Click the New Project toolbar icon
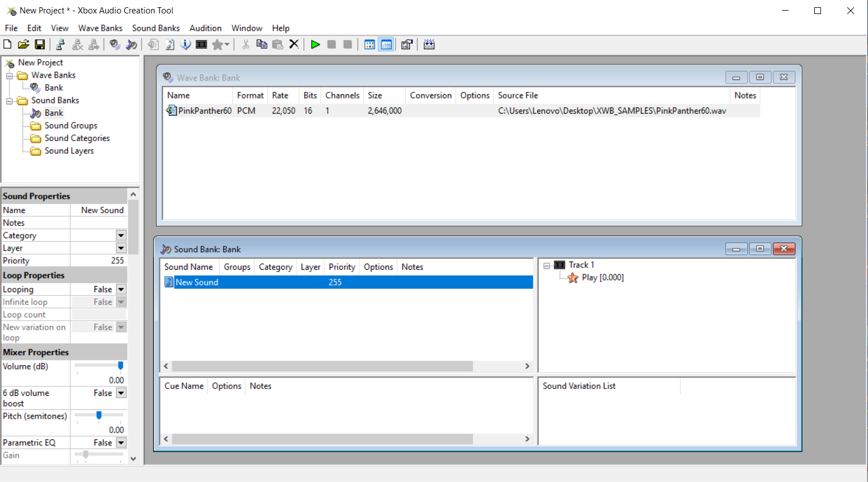The image size is (868, 482). pos(8,45)
